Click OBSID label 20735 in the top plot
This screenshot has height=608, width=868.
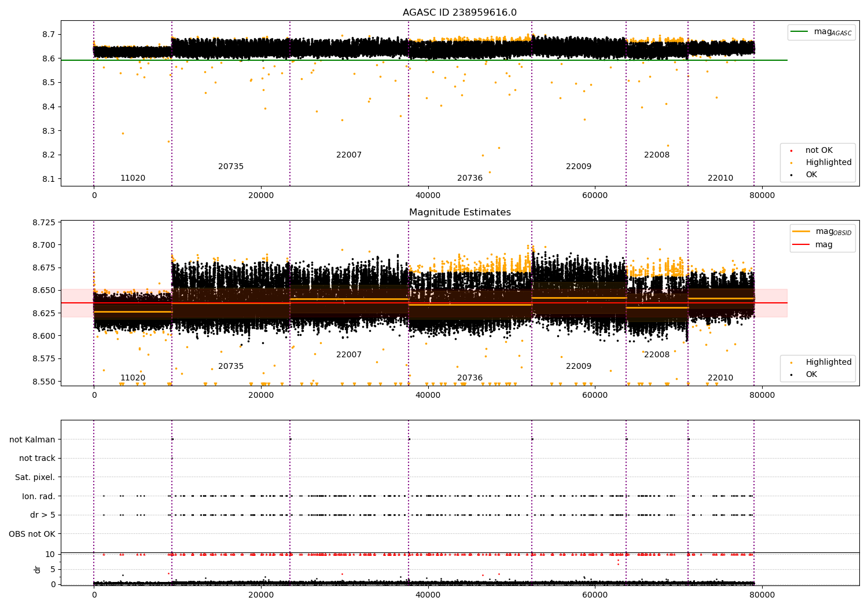[x=231, y=167]
